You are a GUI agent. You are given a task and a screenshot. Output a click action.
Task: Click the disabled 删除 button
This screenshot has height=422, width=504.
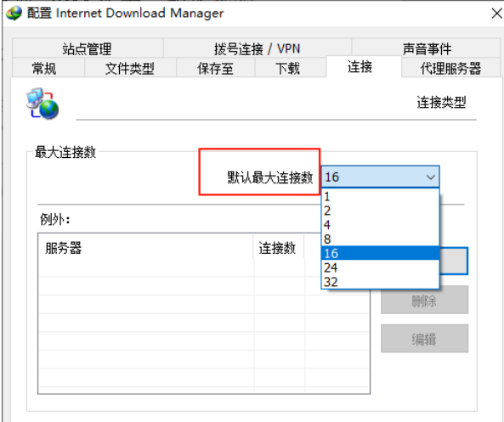tap(424, 300)
